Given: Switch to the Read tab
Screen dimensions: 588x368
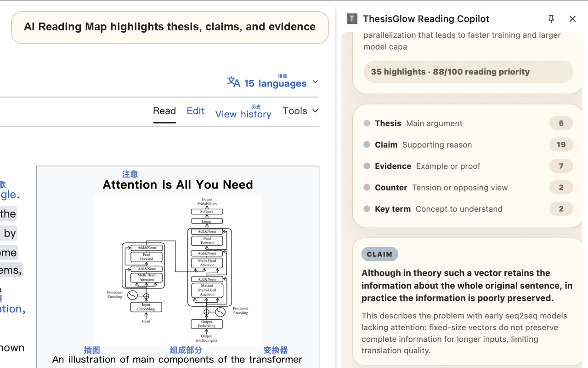Looking at the screenshot, I should coord(164,111).
